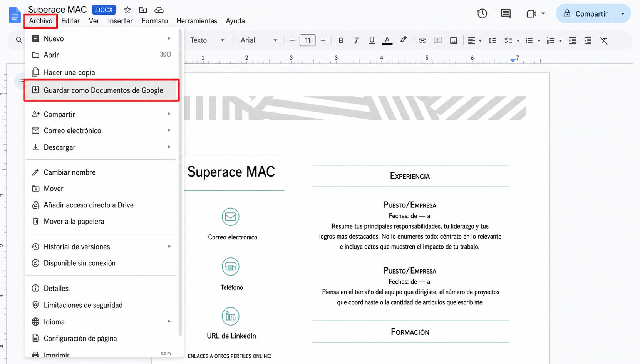Click the right indent ruler marker

513,61
